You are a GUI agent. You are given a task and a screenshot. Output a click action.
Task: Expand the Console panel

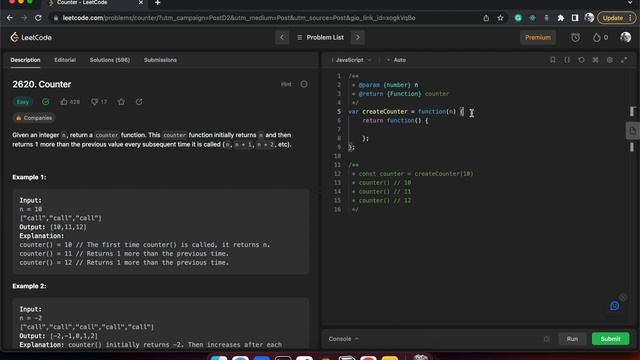click(343, 339)
